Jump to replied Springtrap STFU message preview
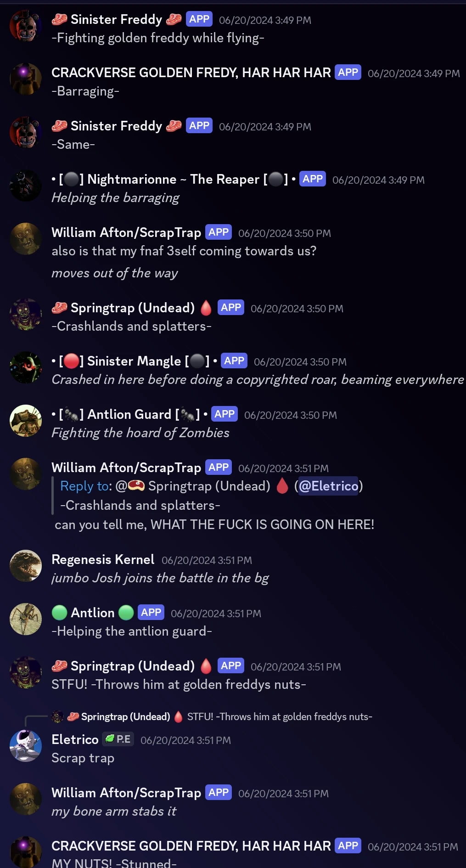466x868 pixels. 280,716
